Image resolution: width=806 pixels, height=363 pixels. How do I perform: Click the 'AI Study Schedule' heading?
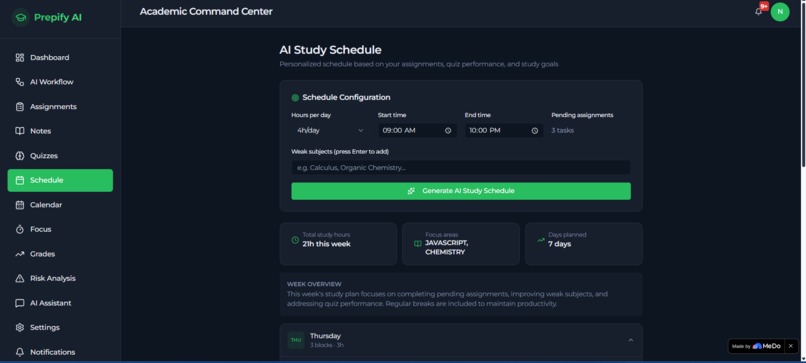tap(331, 50)
